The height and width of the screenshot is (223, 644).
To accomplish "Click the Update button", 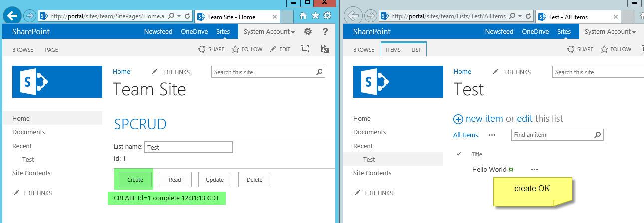I will point(215,180).
